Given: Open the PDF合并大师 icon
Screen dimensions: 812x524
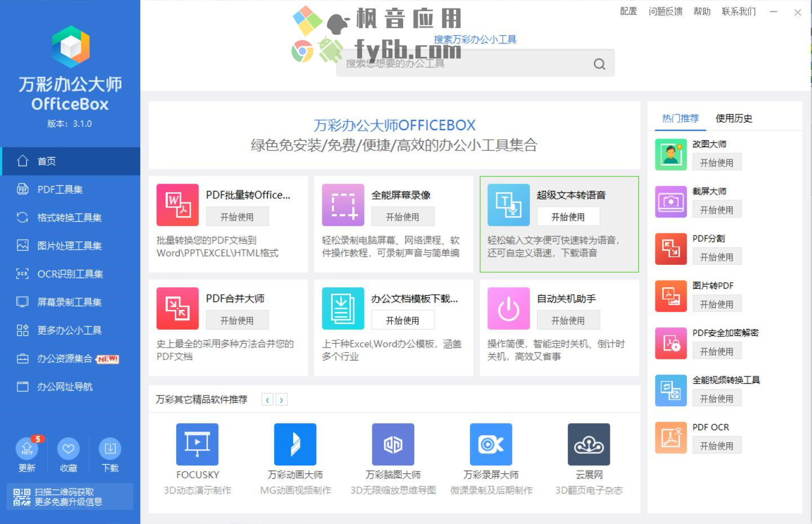Looking at the screenshot, I should click(x=178, y=309).
